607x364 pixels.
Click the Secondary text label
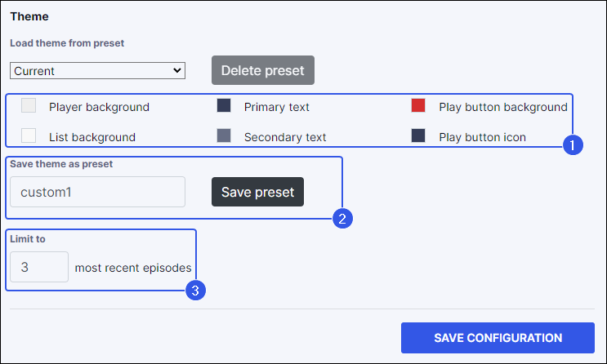coord(285,137)
